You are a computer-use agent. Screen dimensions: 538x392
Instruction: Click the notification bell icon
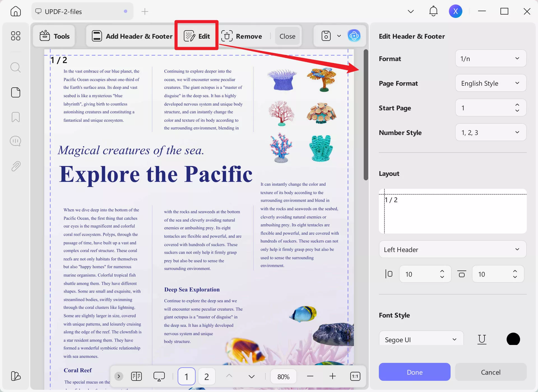(x=433, y=11)
